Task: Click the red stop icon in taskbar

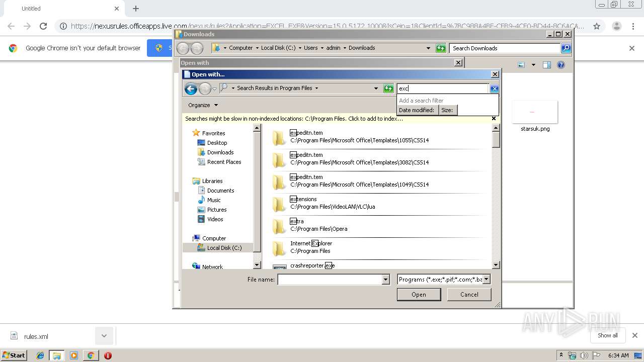Action: [108, 355]
